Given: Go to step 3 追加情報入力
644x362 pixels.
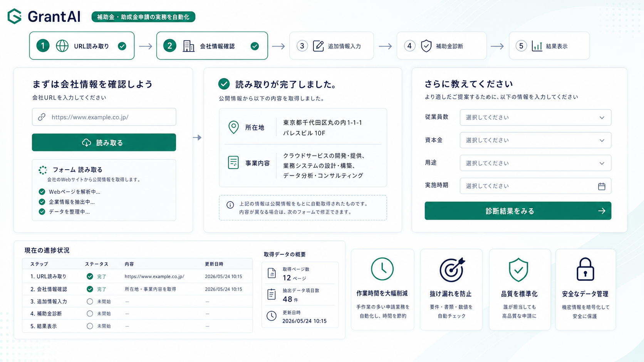Looking at the screenshot, I should click(331, 46).
